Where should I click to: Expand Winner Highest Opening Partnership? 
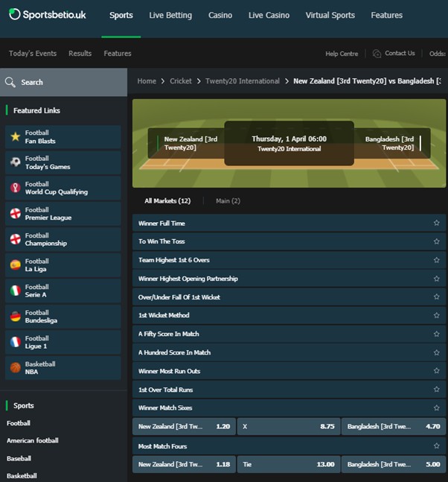[x=289, y=279]
